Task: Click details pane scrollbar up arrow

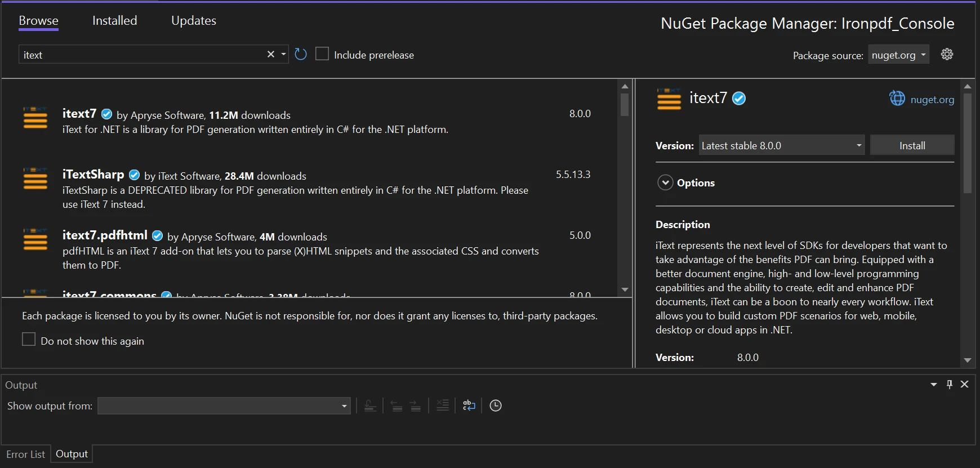Action: [968, 86]
